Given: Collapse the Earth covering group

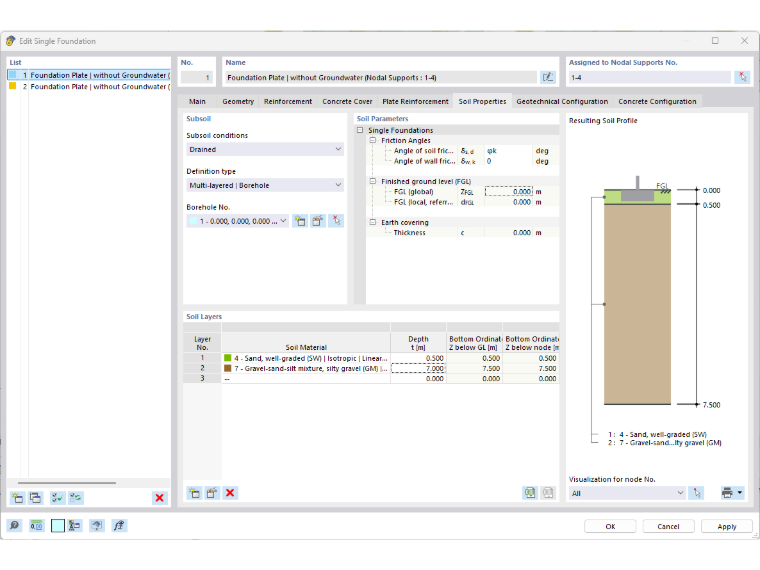Looking at the screenshot, I should coord(373,222).
